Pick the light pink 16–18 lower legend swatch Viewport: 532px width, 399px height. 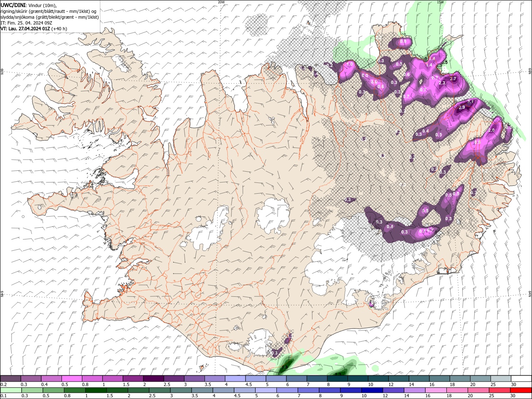[x=436, y=390]
